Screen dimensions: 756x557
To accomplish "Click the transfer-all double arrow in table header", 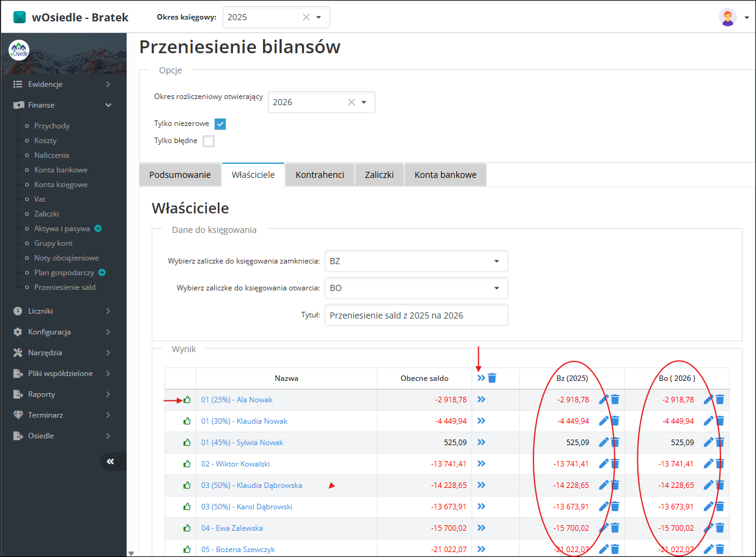I will point(481,378).
